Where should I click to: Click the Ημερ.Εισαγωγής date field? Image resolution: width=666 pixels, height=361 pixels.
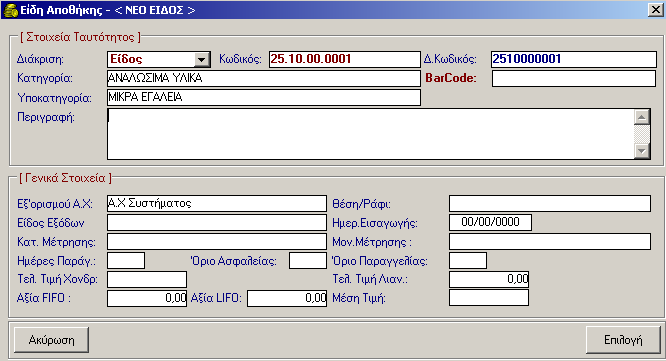[x=490, y=222]
